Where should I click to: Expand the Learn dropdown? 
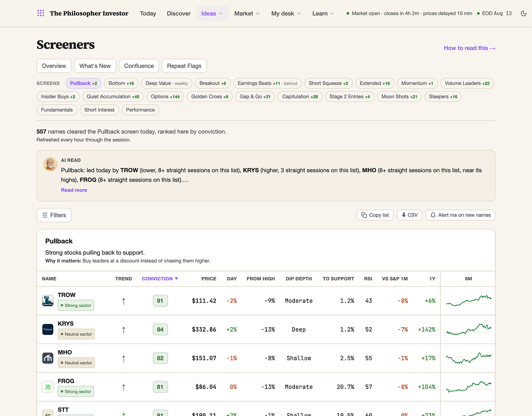(323, 14)
